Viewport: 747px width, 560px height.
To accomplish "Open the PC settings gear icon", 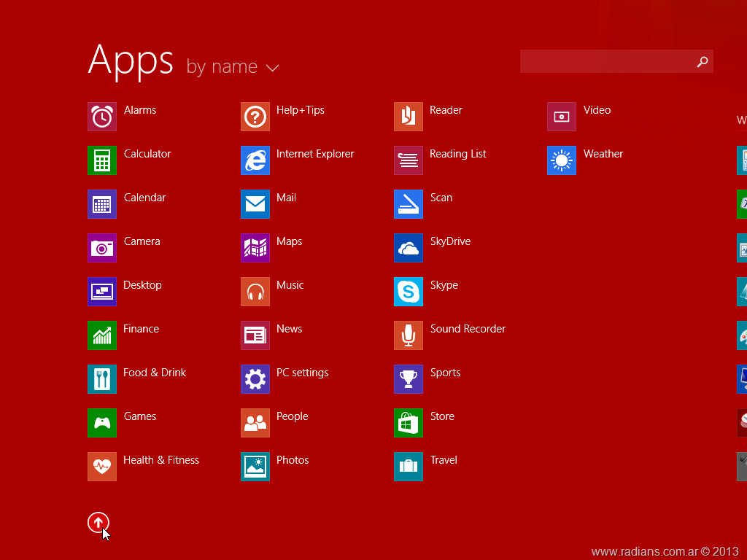I will tap(255, 379).
